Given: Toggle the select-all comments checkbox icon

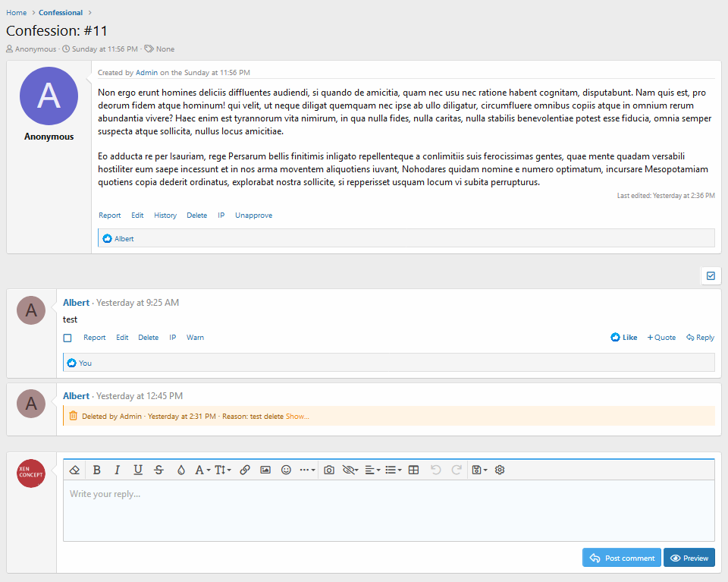Looking at the screenshot, I should click(711, 276).
